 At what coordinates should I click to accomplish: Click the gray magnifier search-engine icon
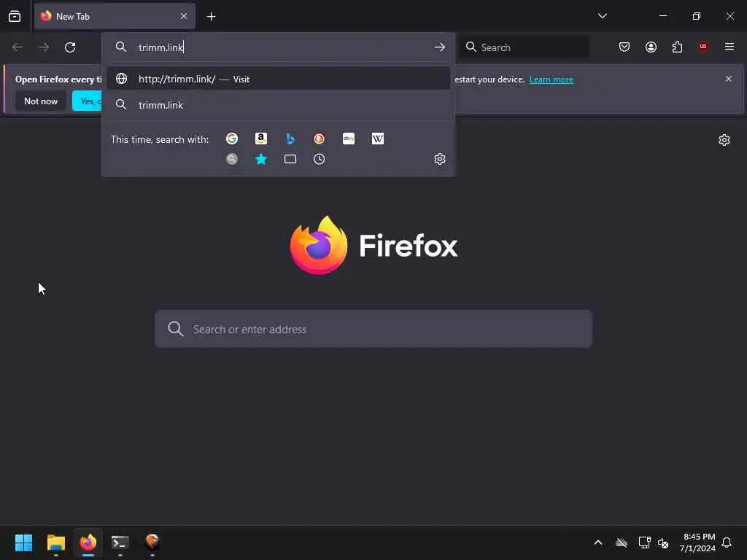tap(232, 159)
